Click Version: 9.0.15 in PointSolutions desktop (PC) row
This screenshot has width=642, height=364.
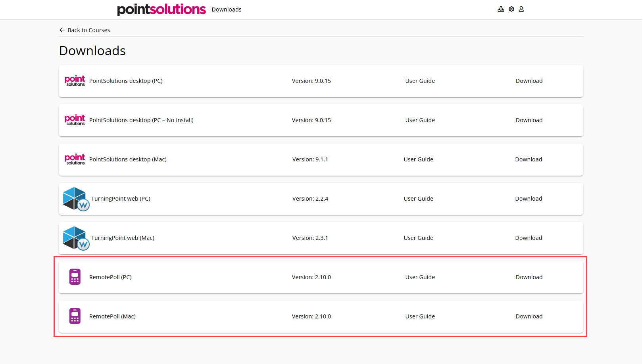(311, 81)
